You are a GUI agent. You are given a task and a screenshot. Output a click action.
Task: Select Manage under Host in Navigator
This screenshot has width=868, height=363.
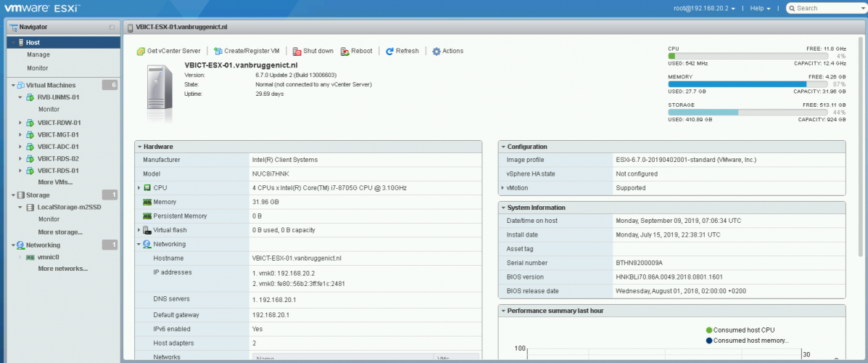point(38,54)
